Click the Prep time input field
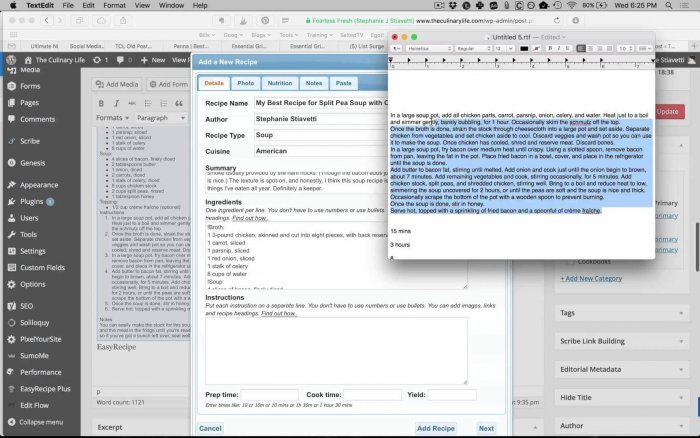The height and width of the screenshot is (438, 700). pyautogui.click(x=269, y=395)
